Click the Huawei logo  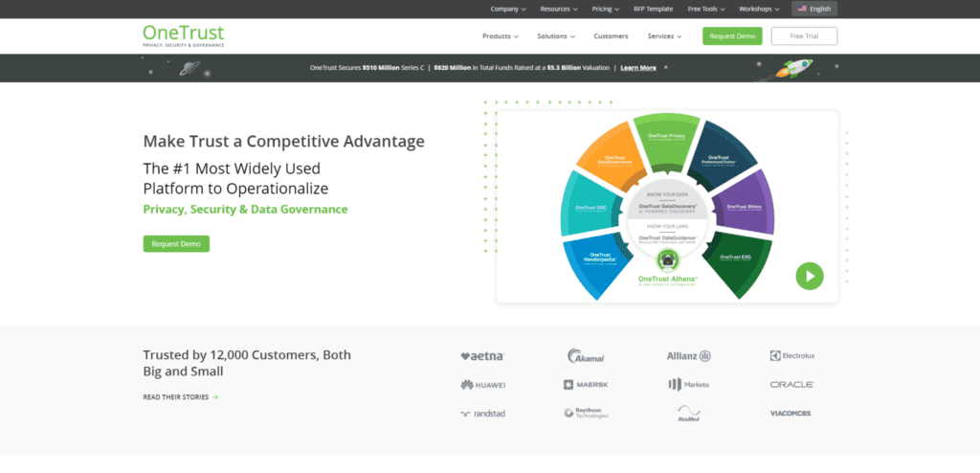click(x=482, y=385)
